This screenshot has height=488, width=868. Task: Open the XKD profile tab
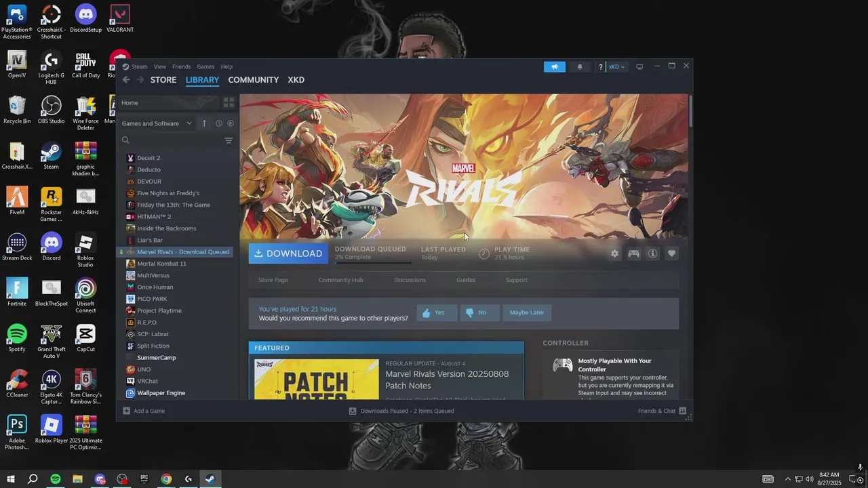[x=296, y=80]
